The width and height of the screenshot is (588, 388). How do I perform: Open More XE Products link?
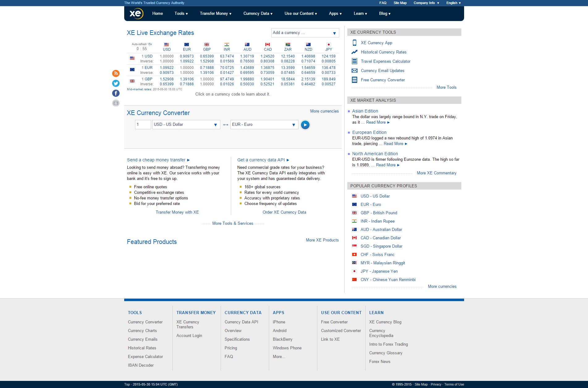point(322,240)
